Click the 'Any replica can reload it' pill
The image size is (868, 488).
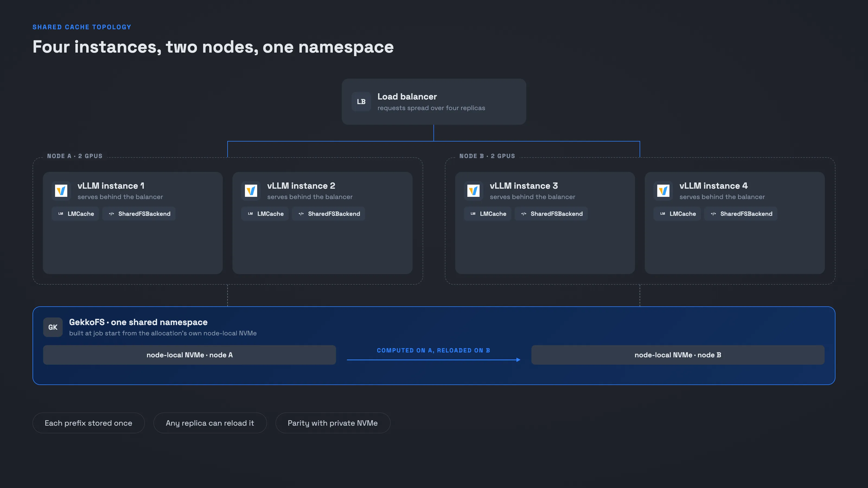(210, 423)
